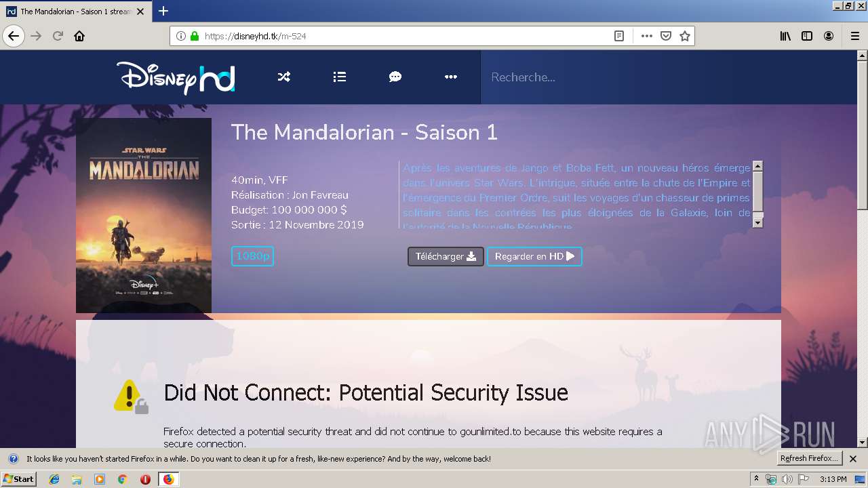Open Opera from taskbar
This screenshot has height=488, width=868.
(x=145, y=479)
